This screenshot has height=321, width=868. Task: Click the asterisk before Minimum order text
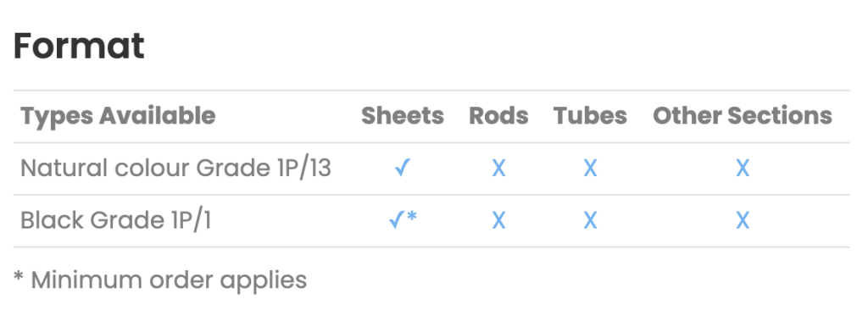19,276
